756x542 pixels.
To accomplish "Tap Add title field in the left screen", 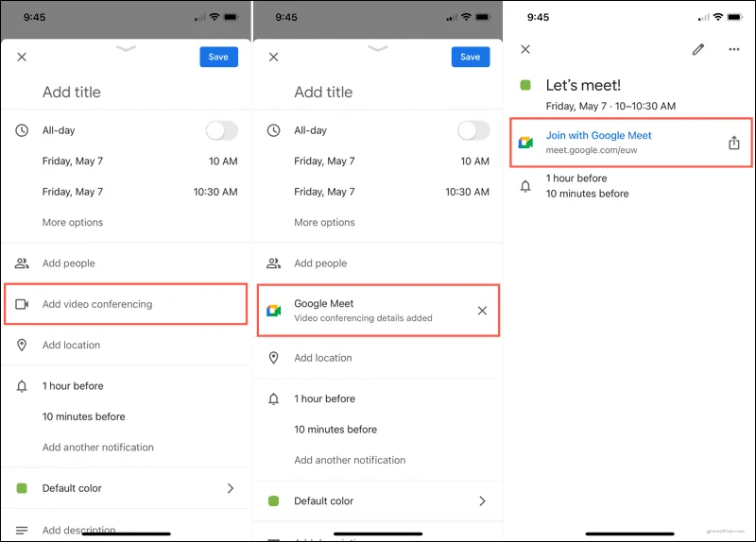I will click(72, 92).
